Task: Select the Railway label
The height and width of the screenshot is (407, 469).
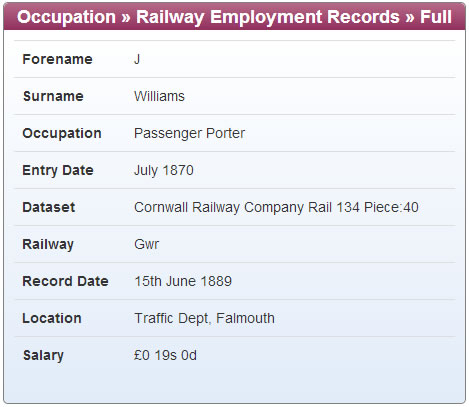Action: pyautogui.click(x=48, y=244)
